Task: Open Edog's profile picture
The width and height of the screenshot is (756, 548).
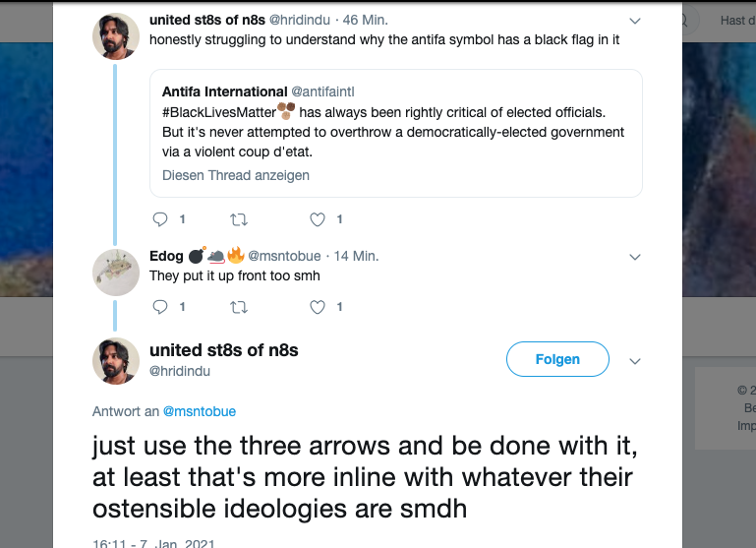Action: pyautogui.click(x=115, y=273)
